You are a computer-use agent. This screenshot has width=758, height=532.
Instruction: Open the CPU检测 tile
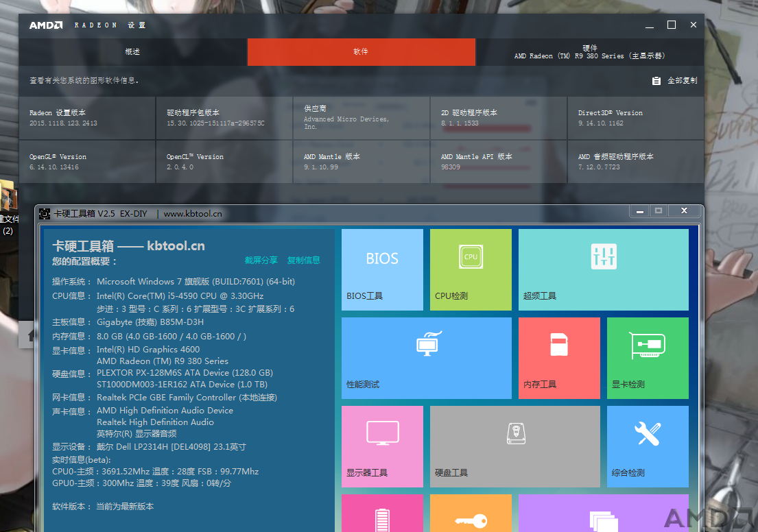tap(471, 269)
